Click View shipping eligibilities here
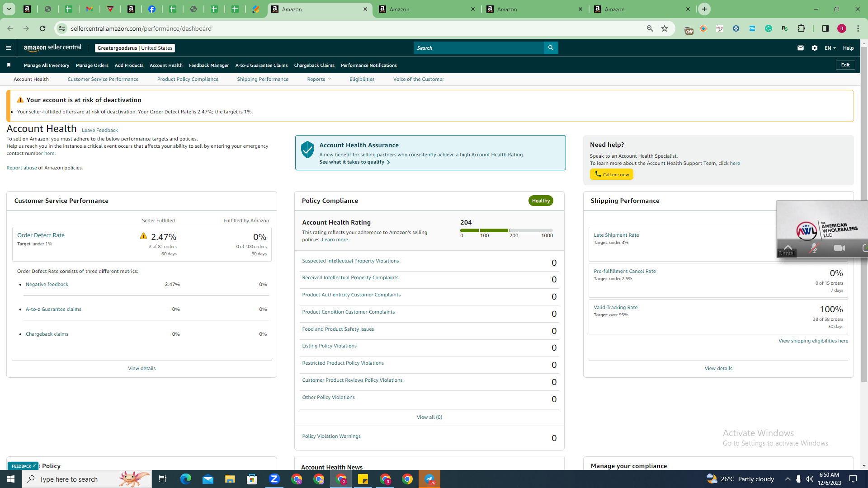This screenshot has width=868, height=488. coord(813,341)
